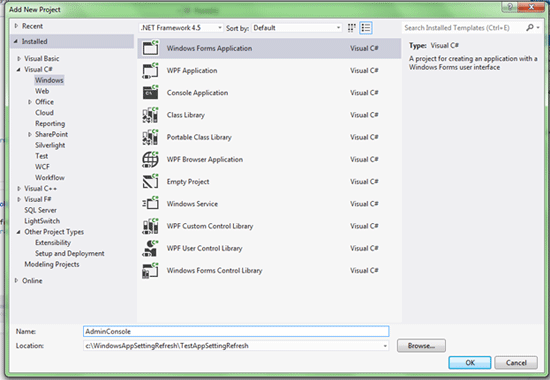Expand the Visual F# node

point(19,199)
